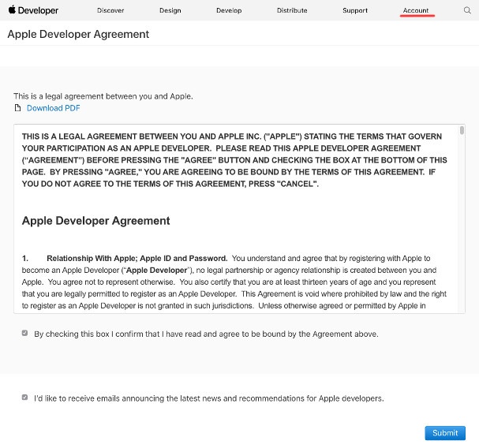This screenshot has height=448, width=479.
Task: Click the 'Apple Developer Agreement' page title
Action: click(x=78, y=34)
